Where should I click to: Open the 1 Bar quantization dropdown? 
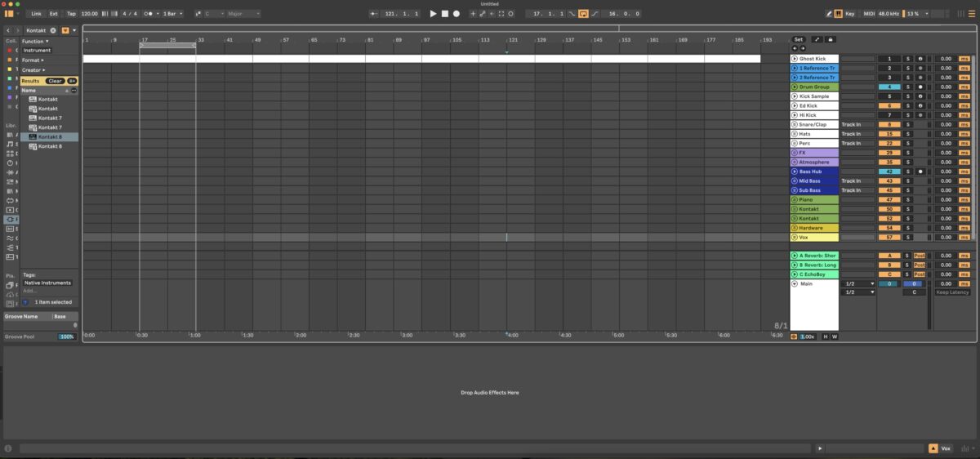[172, 14]
